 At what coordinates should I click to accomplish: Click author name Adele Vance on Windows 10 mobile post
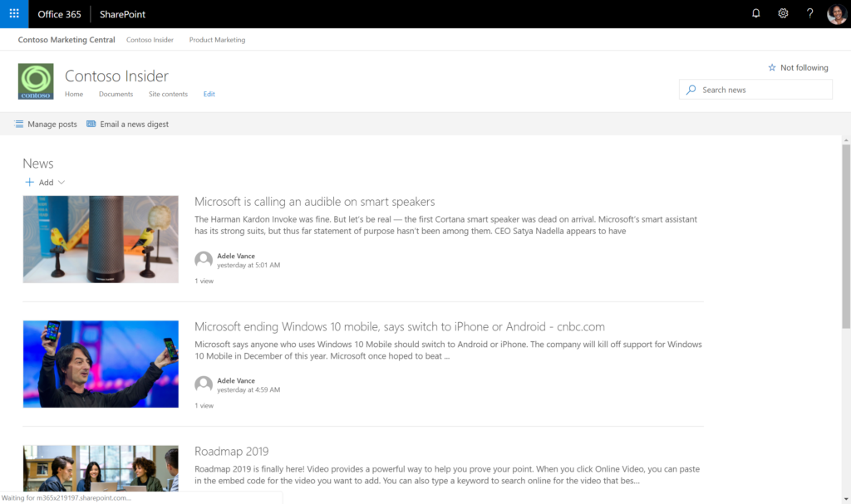tap(236, 381)
